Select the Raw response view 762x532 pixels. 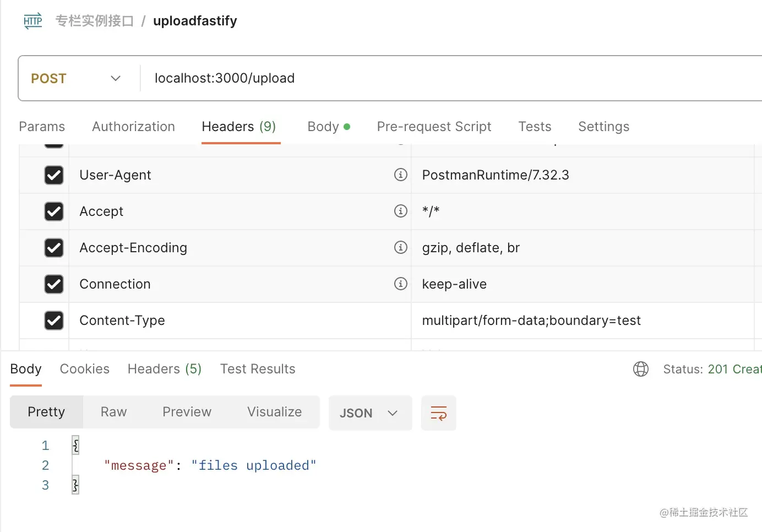113,412
